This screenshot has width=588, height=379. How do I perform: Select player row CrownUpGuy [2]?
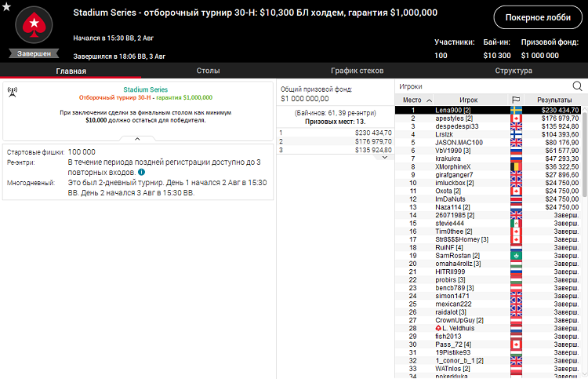(488, 320)
